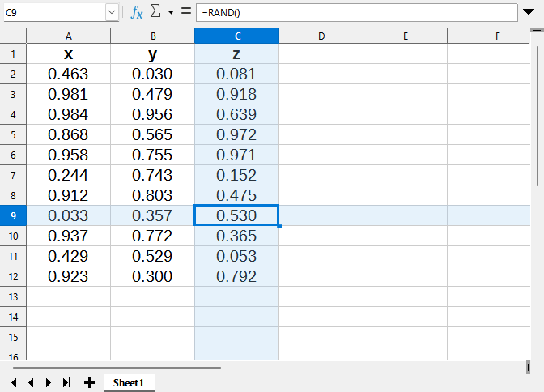Click the vertical scrollbar thumb

(539, 105)
